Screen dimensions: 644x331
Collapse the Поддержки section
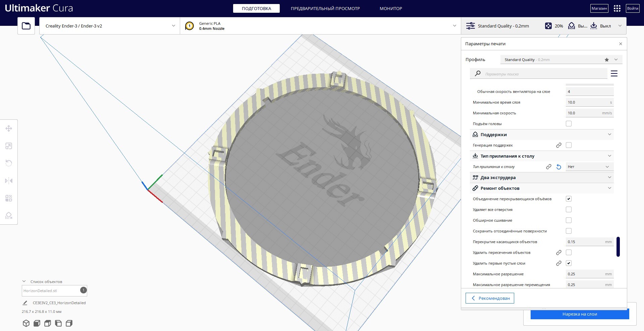coord(542,134)
